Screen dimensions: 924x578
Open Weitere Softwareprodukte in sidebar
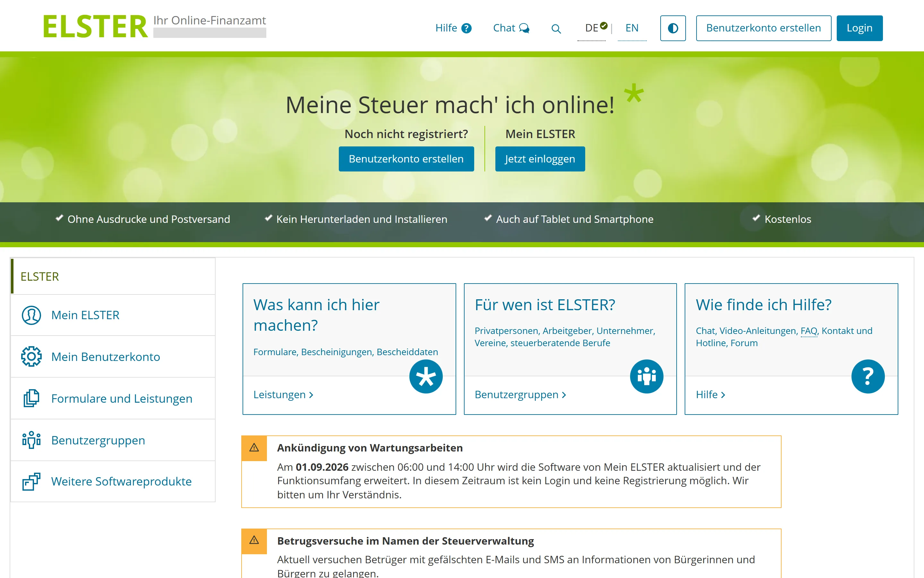pos(113,481)
